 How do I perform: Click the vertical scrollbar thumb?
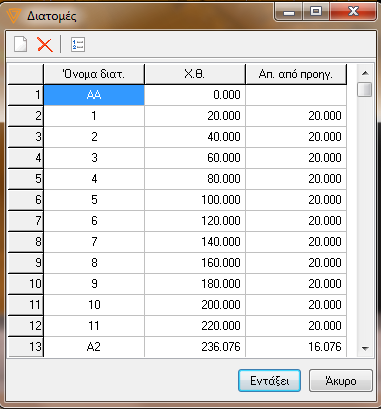pyautogui.click(x=365, y=89)
